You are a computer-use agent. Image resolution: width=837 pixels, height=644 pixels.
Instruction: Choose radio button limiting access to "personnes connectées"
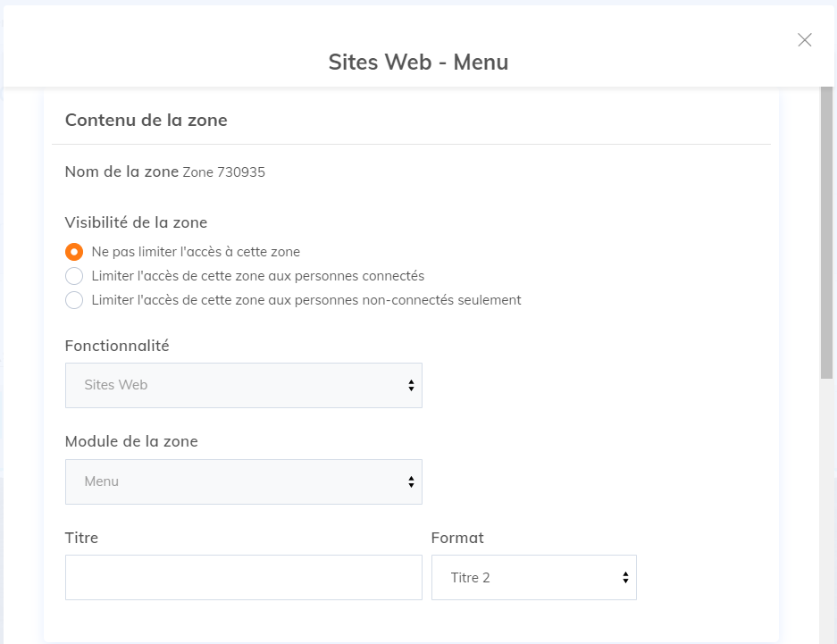[74, 276]
